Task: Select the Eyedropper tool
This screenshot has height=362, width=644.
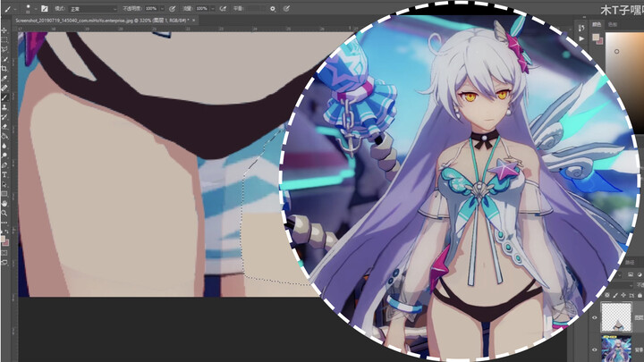Action: tap(4, 78)
